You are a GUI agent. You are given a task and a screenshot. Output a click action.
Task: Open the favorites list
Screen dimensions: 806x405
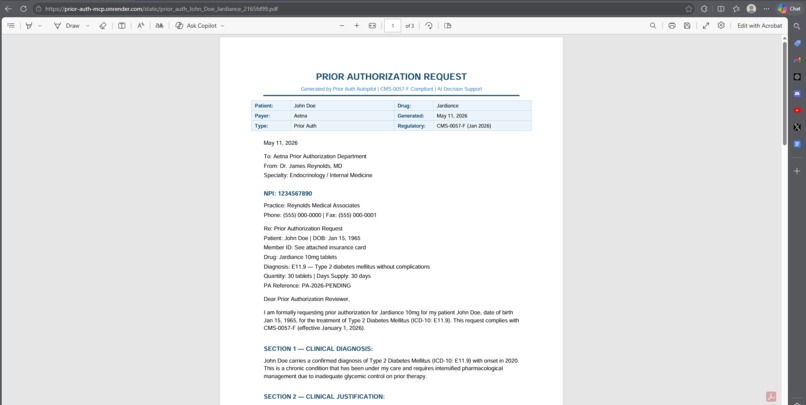pos(736,9)
